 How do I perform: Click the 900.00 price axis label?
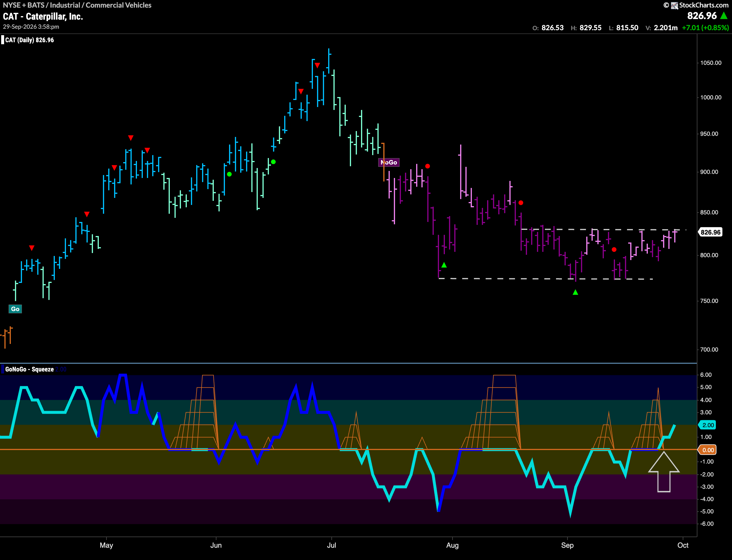coord(709,172)
